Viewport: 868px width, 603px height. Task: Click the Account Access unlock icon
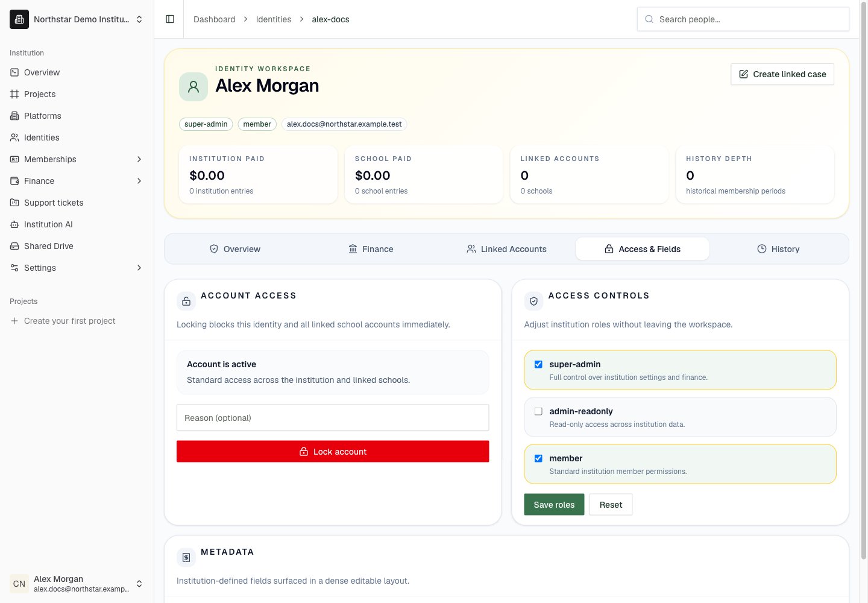tap(186, 301)
